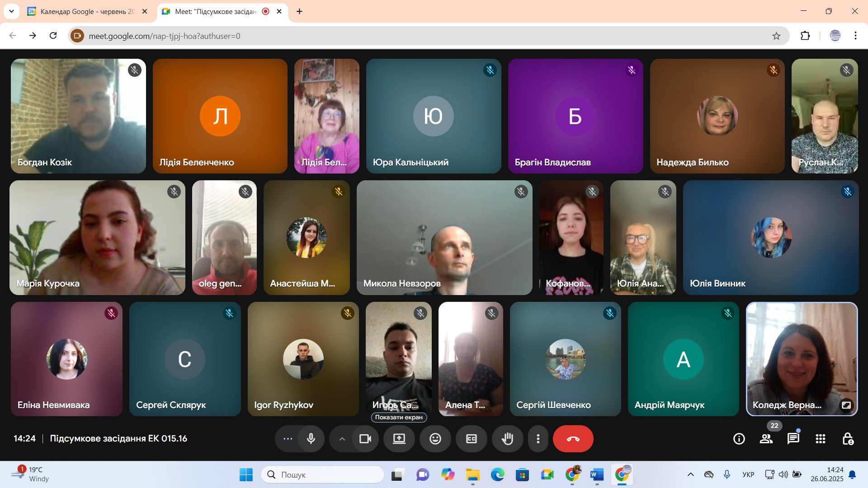This screenshot has width=868, height=488.
Task: Open audio settings three-dot menu
Action: click(x=288, y=439)
